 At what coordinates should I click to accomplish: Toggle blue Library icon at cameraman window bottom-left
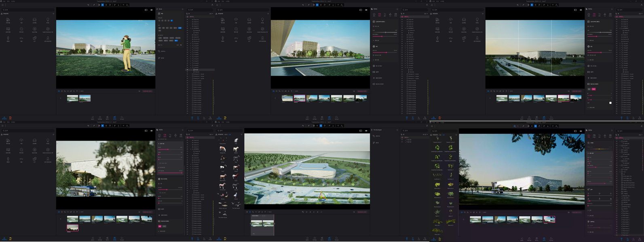(x=4, y=118)
